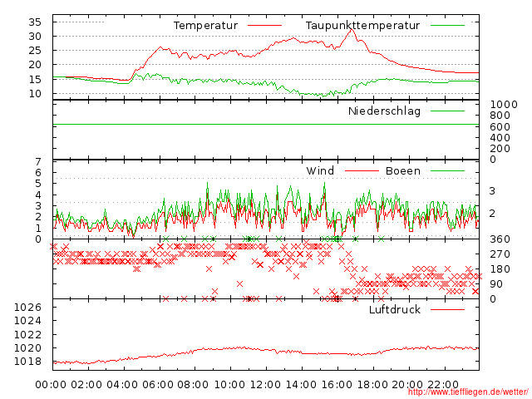Click the 5 wind speed axis value
Screen dimensions: 532x399
[x=38, y=184]
